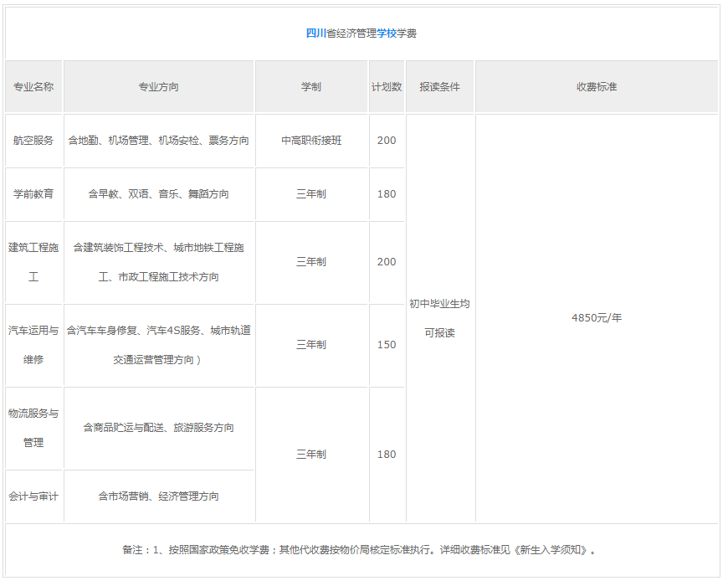728x581 pixels.
Task: Click the "会计与审计" major cell
Action: pos(33,496)
